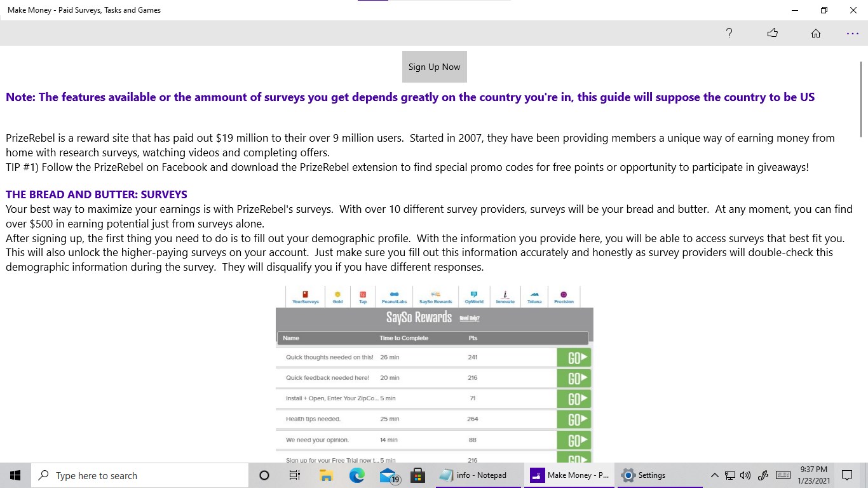The width and height of the screenshot is (868, 488).
Task: Click GO for Quick thoughts needed survey
Action: [x=574, y=358]
